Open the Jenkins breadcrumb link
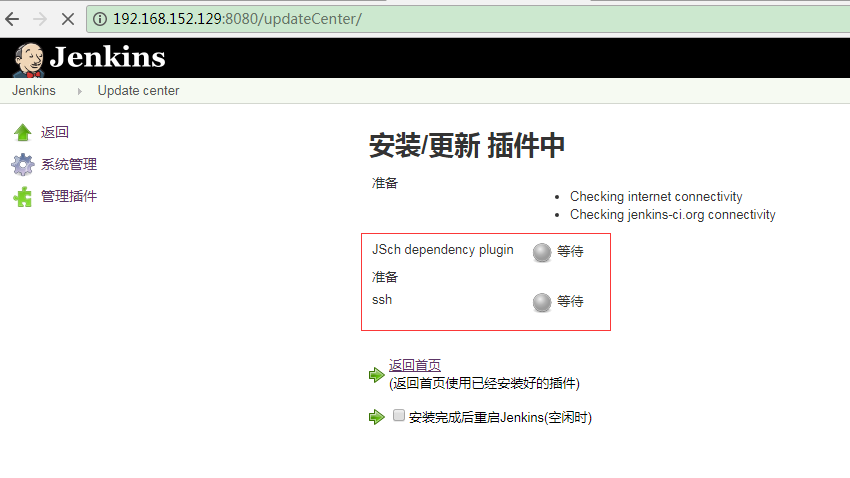The width and height of the screenshot is (850, 478). (x=34, y=91)
